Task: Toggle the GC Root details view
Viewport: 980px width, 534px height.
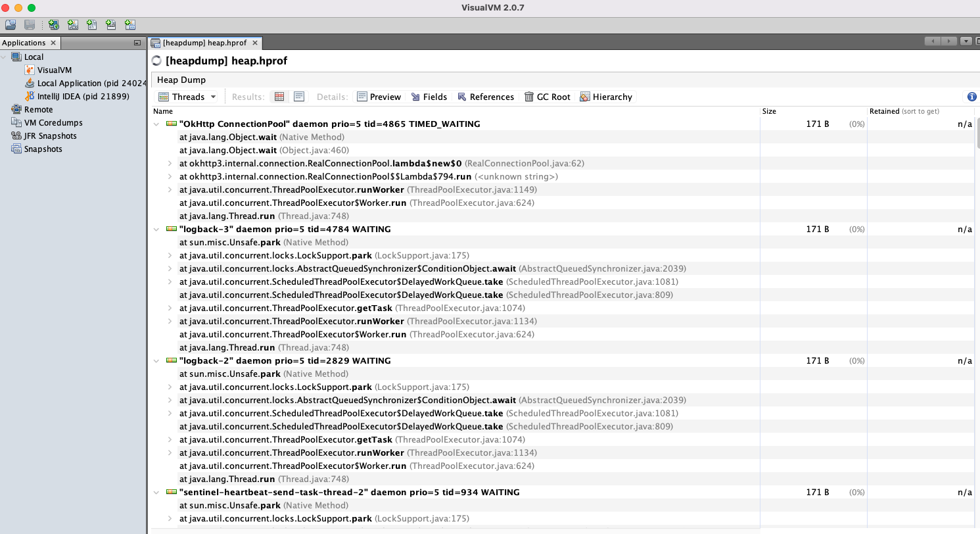Action: (x=547, y=97)
